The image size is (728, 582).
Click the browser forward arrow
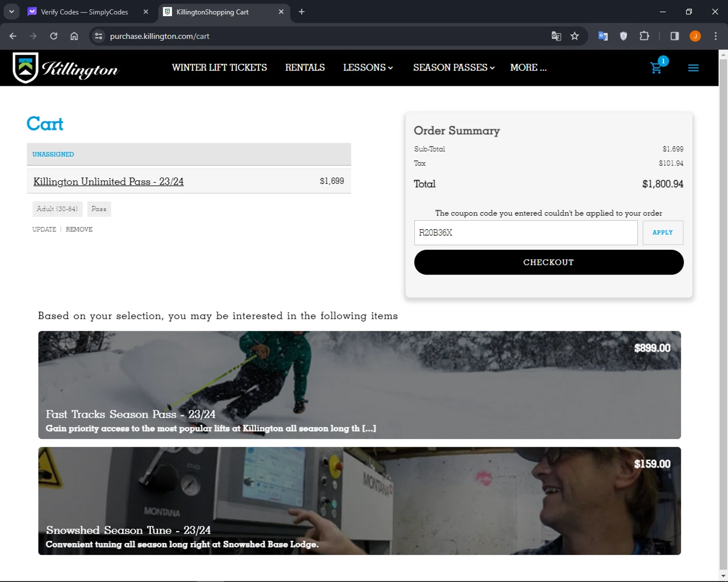click(33, 36)
